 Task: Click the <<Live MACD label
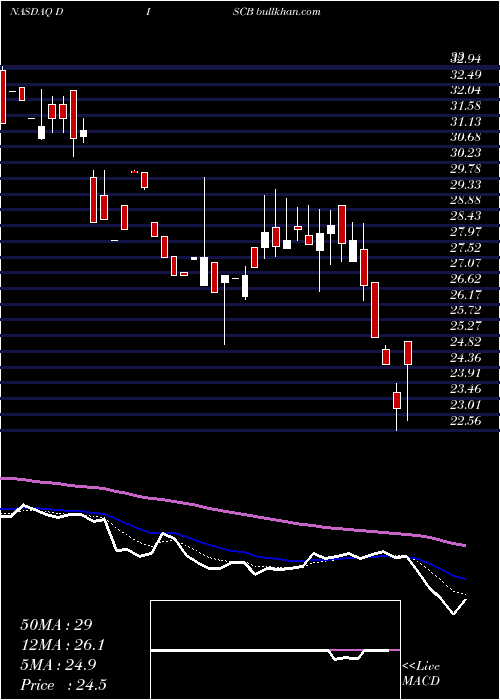(421, 674)
